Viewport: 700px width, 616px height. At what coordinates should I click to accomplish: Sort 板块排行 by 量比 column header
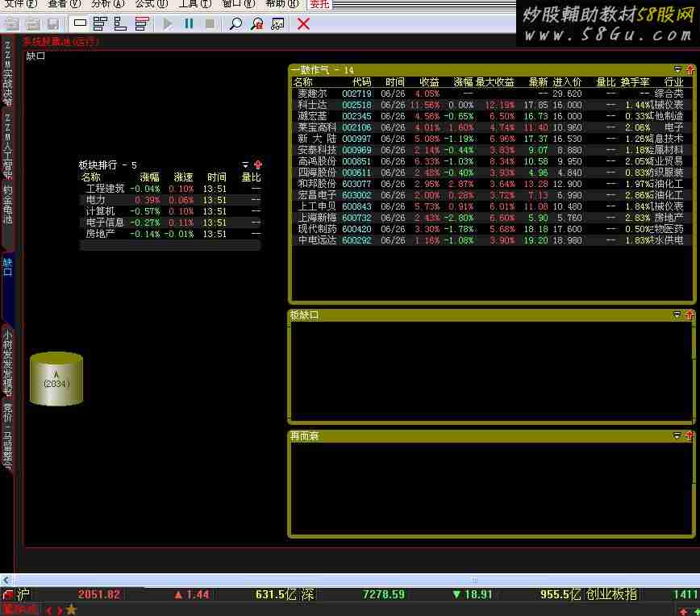[251, 177]
